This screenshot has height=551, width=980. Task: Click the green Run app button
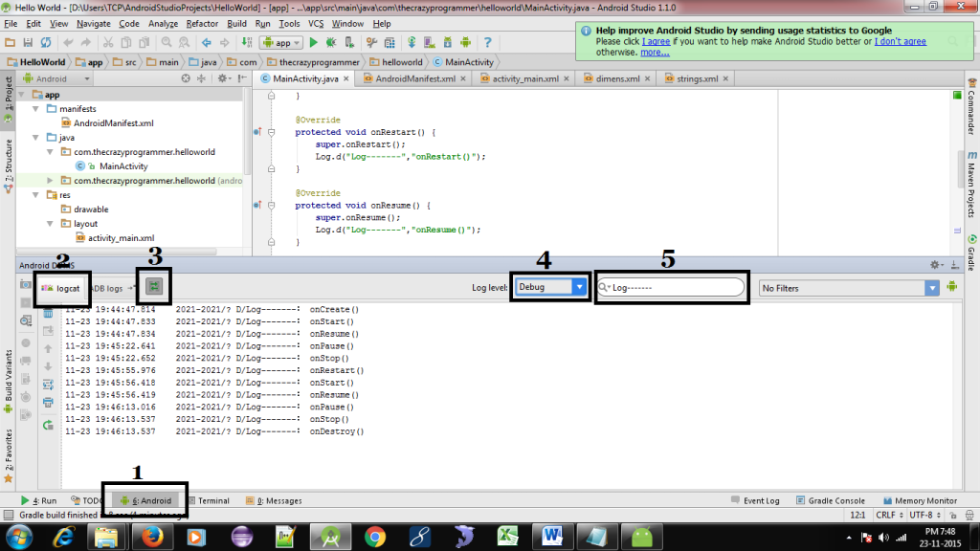pyautogui.click(x=313, y=43)
